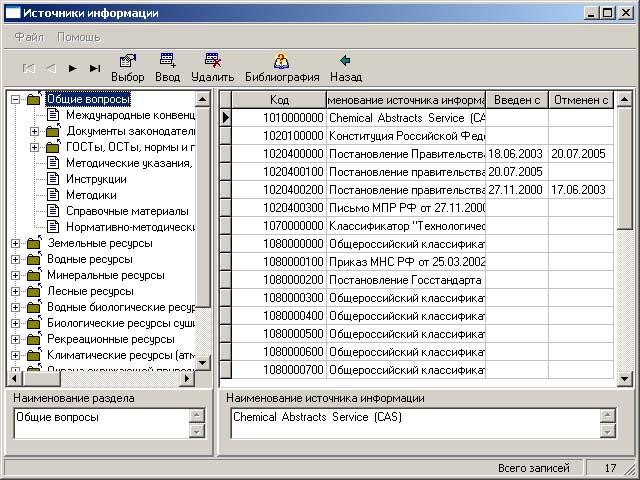
Task: Jump to last record navigation arrow
Action: 95,68
